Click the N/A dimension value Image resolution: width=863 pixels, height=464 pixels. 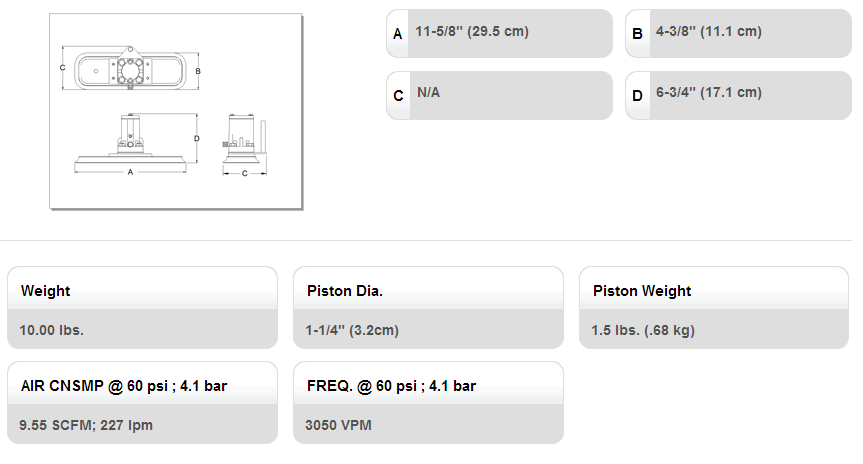click(x=428, y=92)
